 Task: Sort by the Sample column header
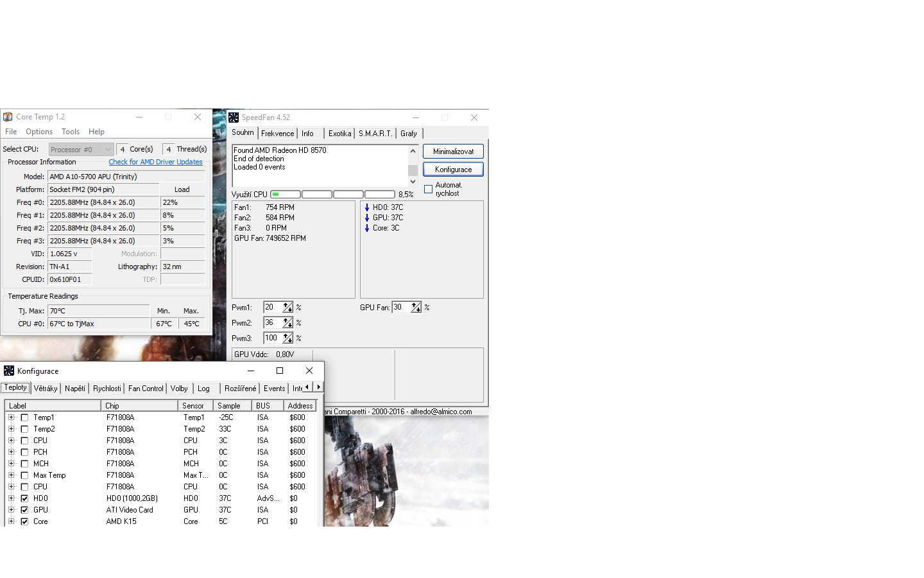(x=232, y=406)
